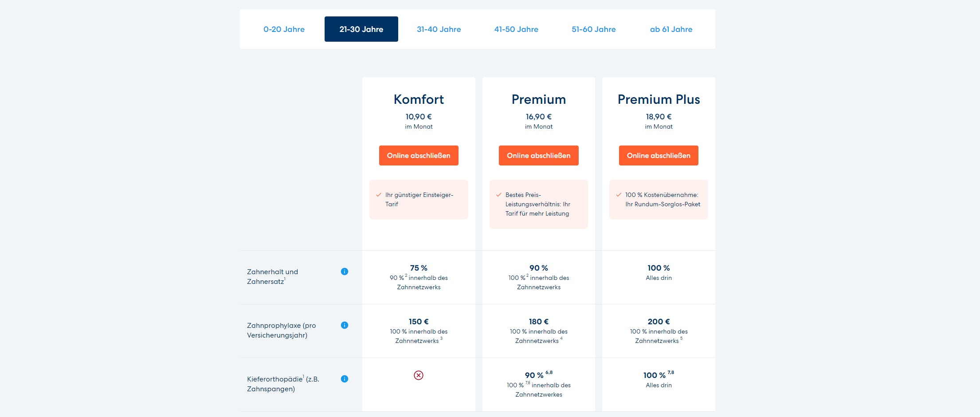The image size is (980, 417).
Task: Click red X icon in Komfort column
Action: (x=419, y=375)
